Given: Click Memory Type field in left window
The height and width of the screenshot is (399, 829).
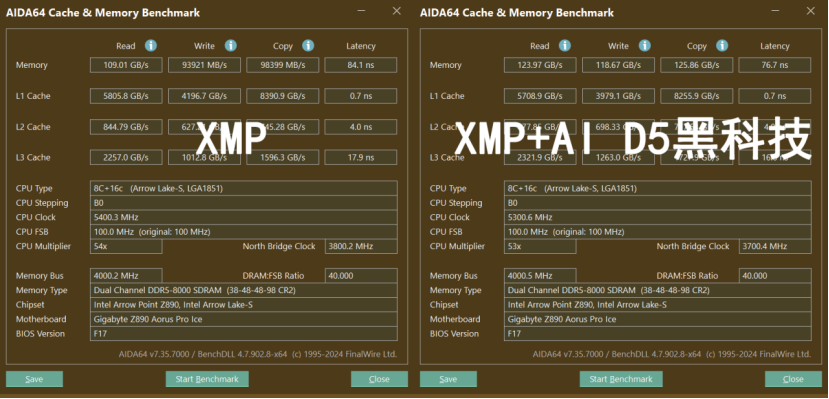Looking at the screenshot, I should coord(244,290).
